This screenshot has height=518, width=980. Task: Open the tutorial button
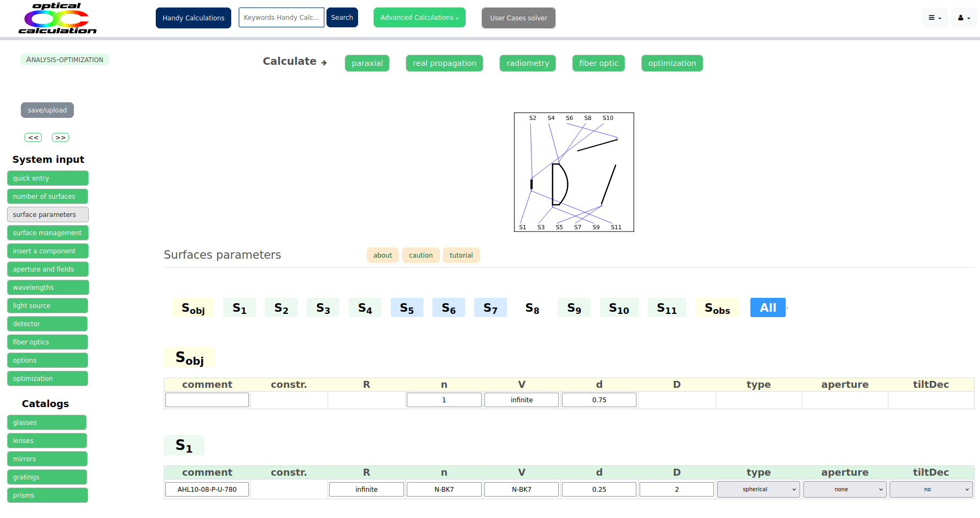coord(461,255)
